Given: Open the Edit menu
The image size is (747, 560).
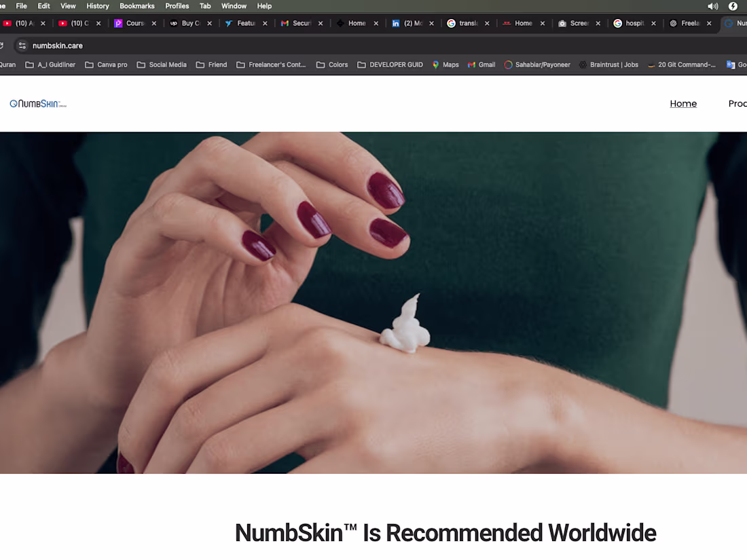Looking at the screenshot, I should 44,6.
